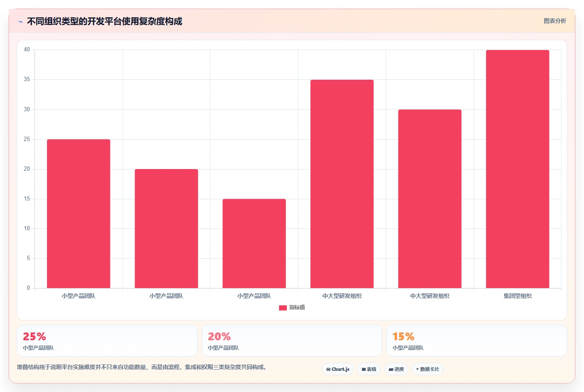Click the tallest bar for 集团型组织
The width and height of the screenshot is (584, 392).
[x=518, y=169]
